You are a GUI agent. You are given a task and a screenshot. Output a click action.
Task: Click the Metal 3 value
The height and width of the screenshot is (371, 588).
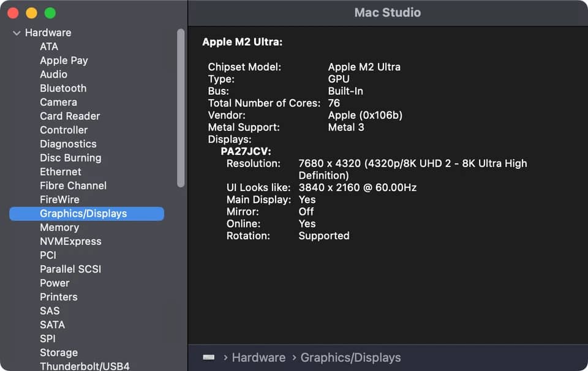[x=346, y=127]
